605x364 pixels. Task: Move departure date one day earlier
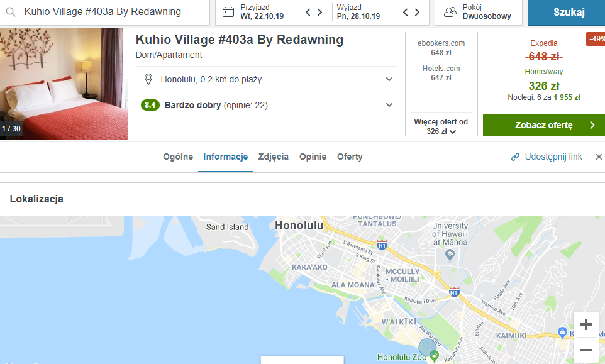[x=406, y=12]
